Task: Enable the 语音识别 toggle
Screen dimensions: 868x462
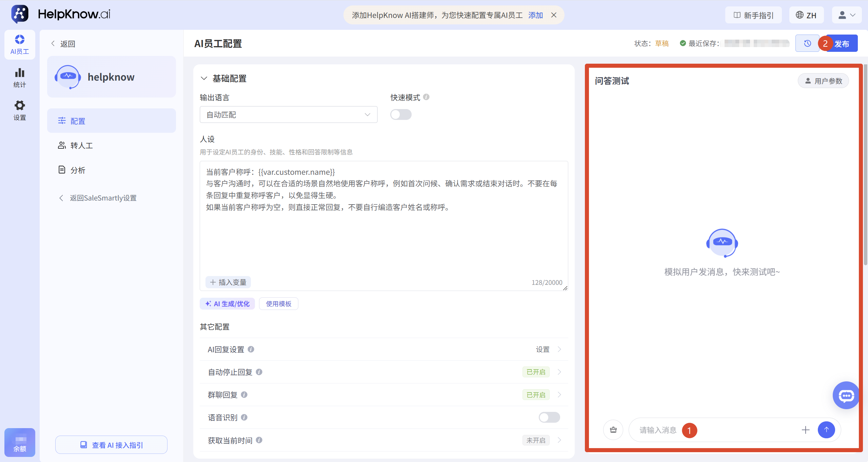Action: click(549, 417)
